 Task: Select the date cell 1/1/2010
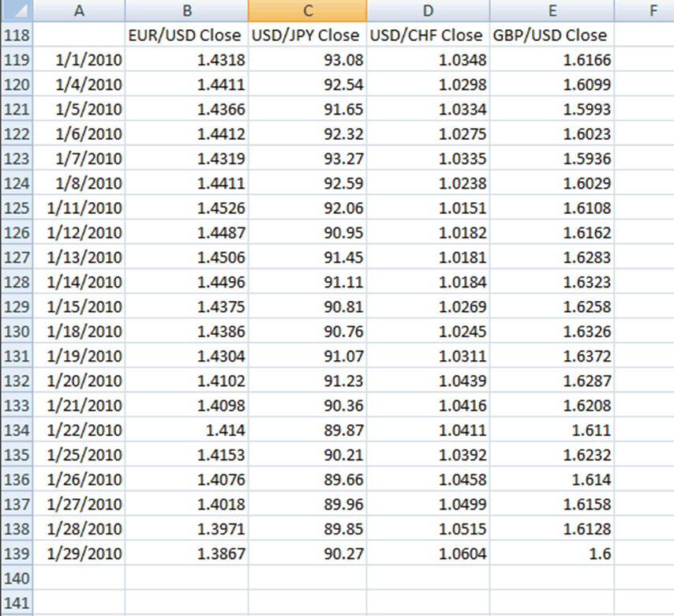point(79,60)
